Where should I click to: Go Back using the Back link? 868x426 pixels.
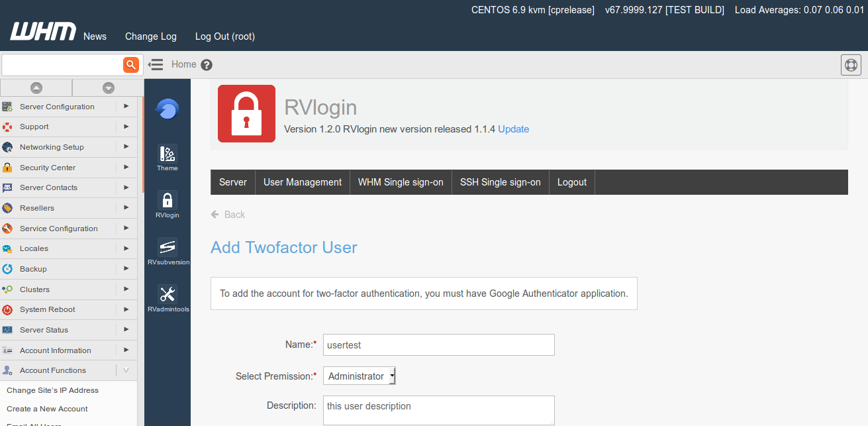[x=228, y=215]
